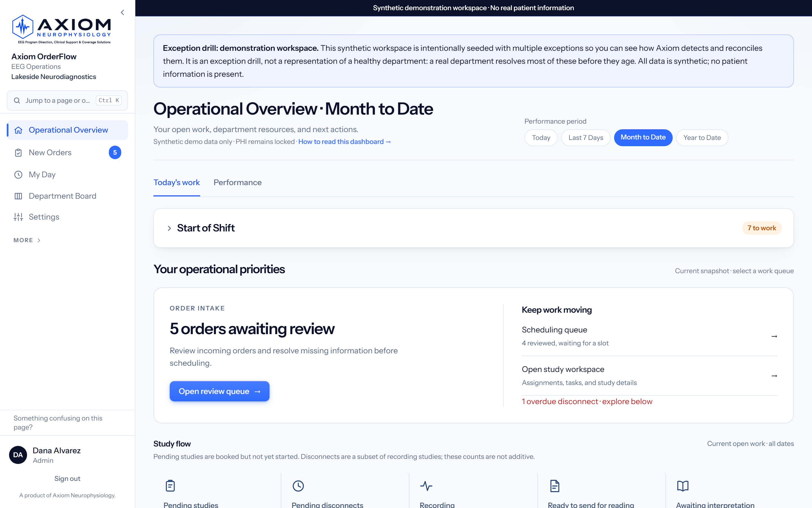Select the Today performance period
This screenshot has height=508, width=812.
[x=541, y=138]
